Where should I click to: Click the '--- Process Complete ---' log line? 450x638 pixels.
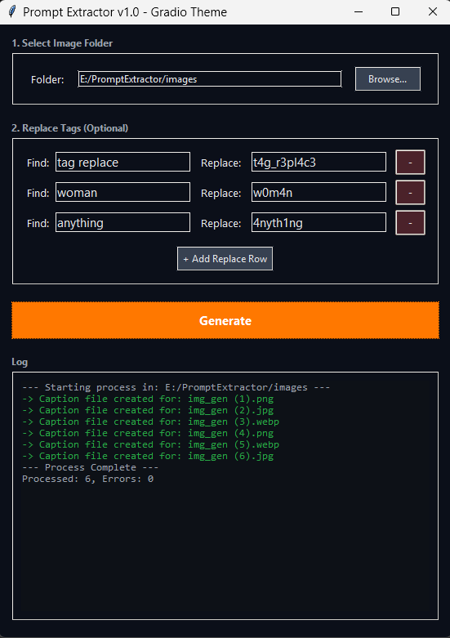[90, 467]
